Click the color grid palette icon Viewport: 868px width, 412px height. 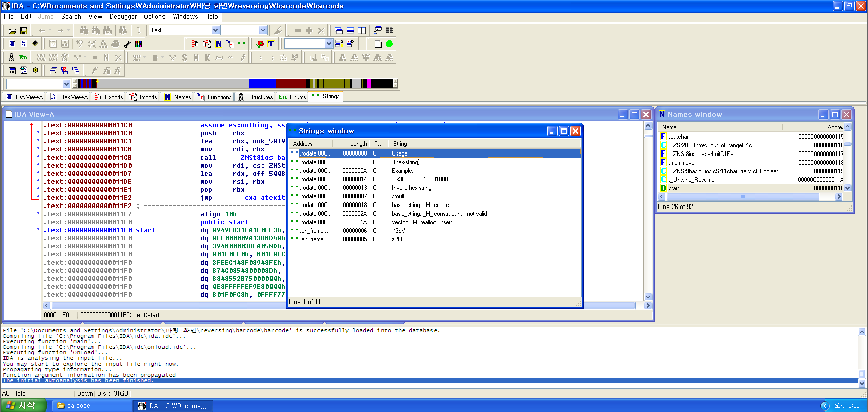coord(138,44)
